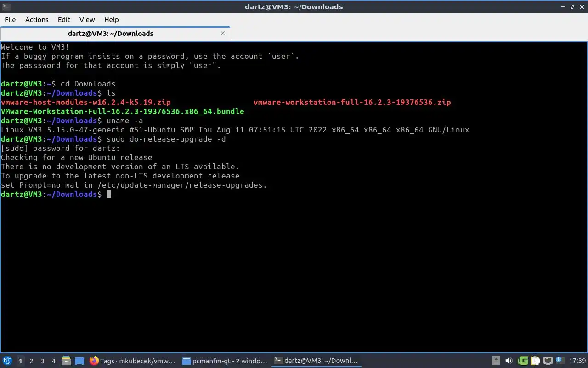Click the terminal icon in the title bar
Image resolution: width=588 pixels, height=368 pixels.
(6, 6)
